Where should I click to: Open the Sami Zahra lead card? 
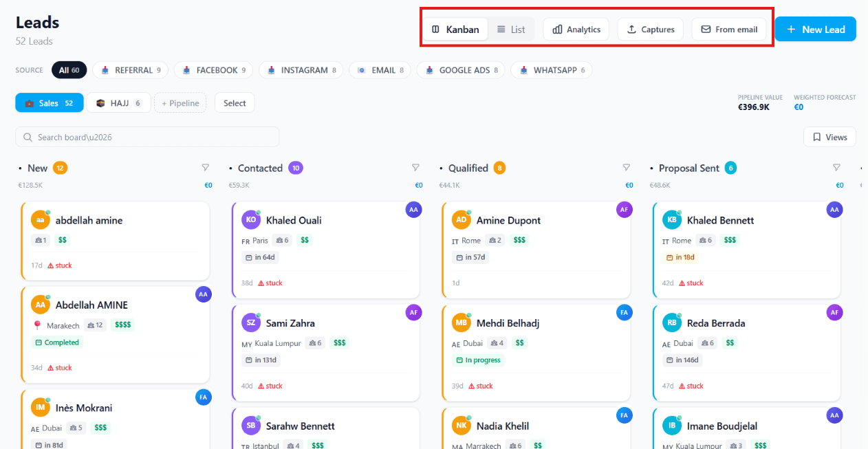coord(325,353)
